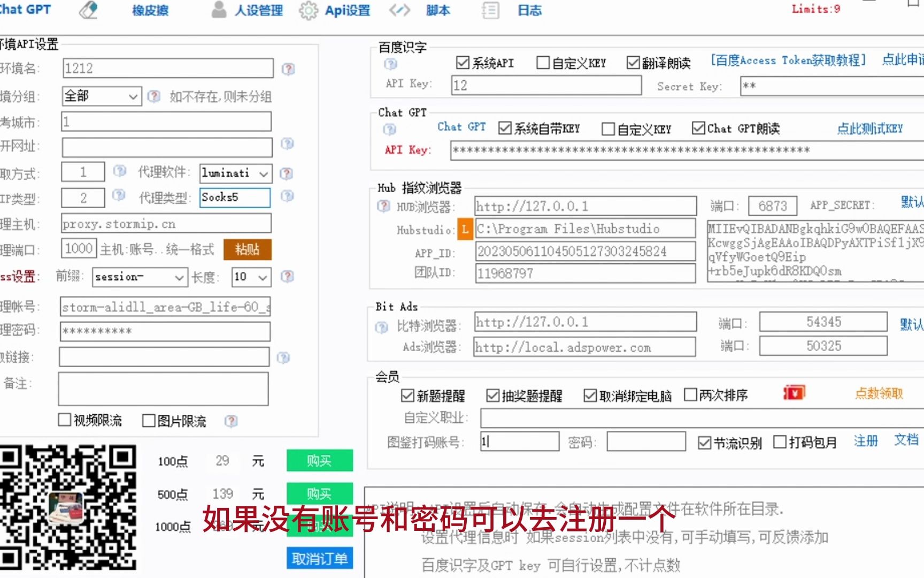Click the orange 粘贴 paste button
This screenshot has height=578, width=924.
coord(248,249)
